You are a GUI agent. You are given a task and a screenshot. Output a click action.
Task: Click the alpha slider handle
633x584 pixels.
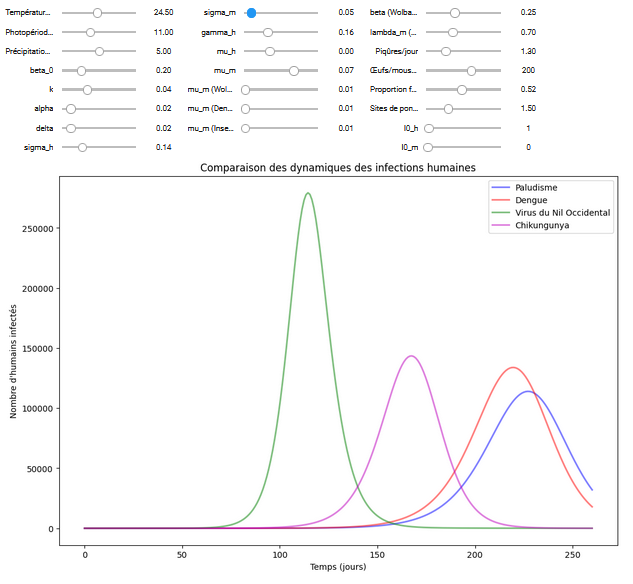point(70,109)
